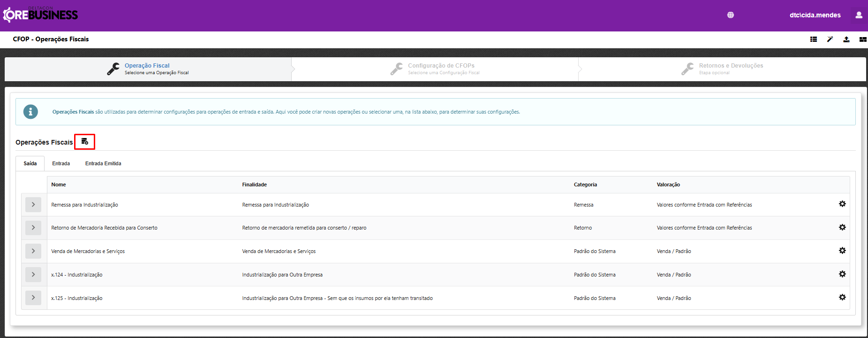Click the Core Business logo

point(41,15)
